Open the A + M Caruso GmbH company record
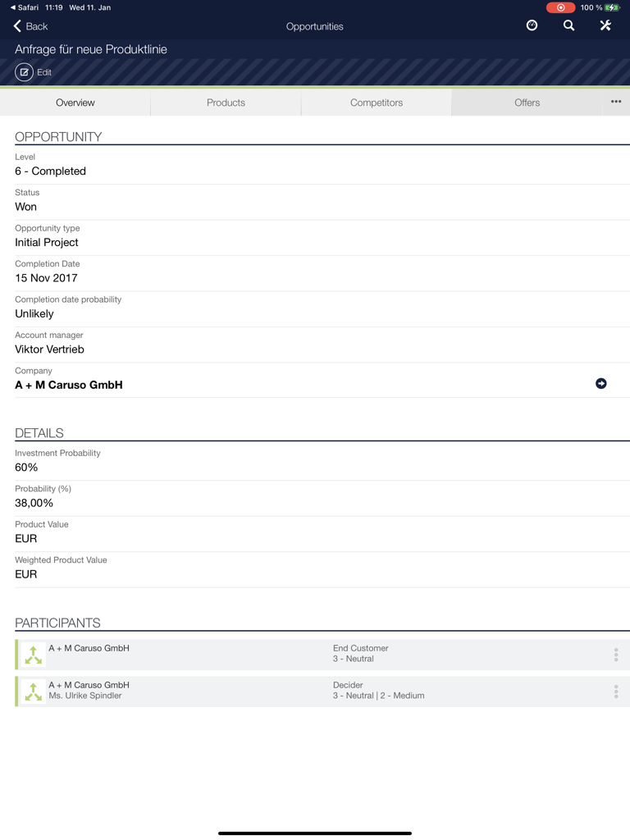This screenshot has width=630, height=840. [69, 383]
